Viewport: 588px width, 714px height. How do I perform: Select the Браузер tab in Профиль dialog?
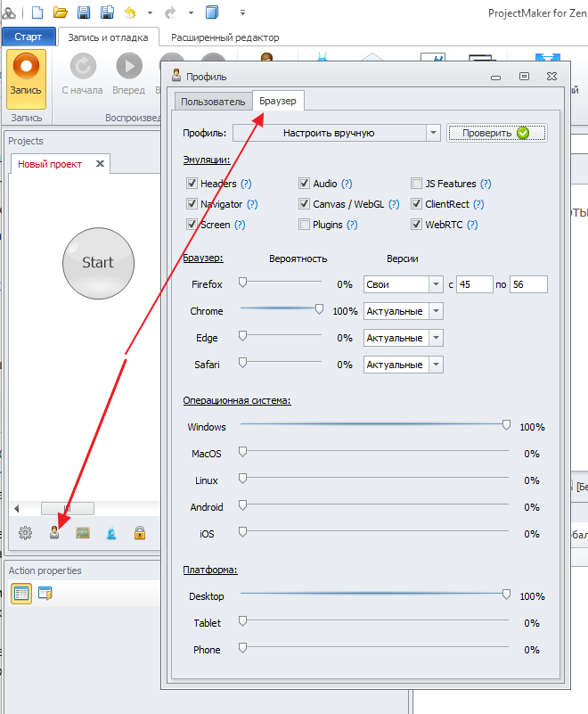(278, 101)
